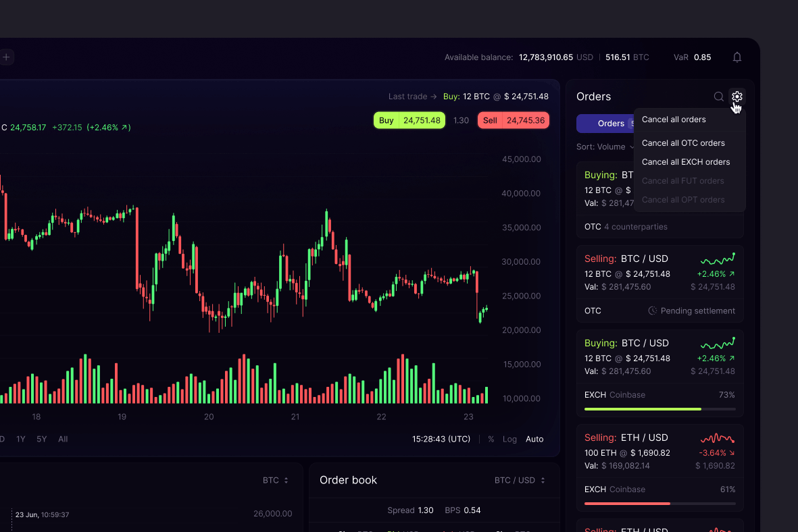Viewport: 798px width, 532px height.
Task: Open the Selling BTC / USD OTC order card
Action: (660, 284)
